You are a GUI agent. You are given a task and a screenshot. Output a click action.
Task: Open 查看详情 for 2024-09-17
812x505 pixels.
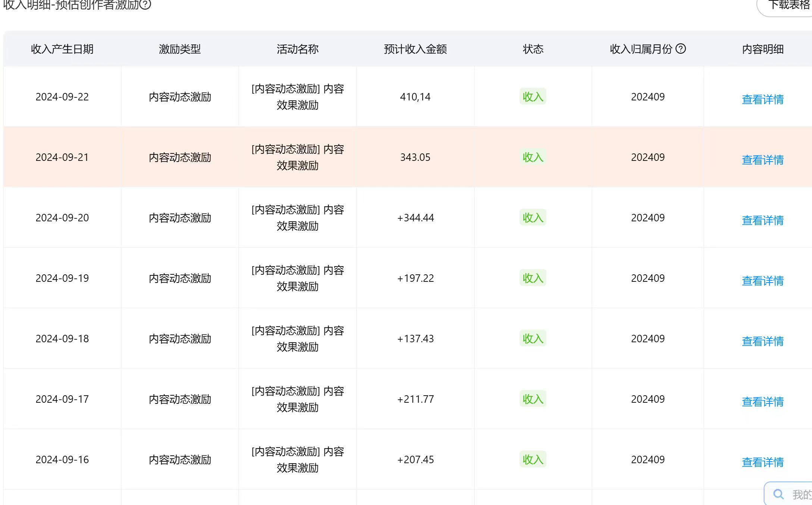click(x=762, y=402)
